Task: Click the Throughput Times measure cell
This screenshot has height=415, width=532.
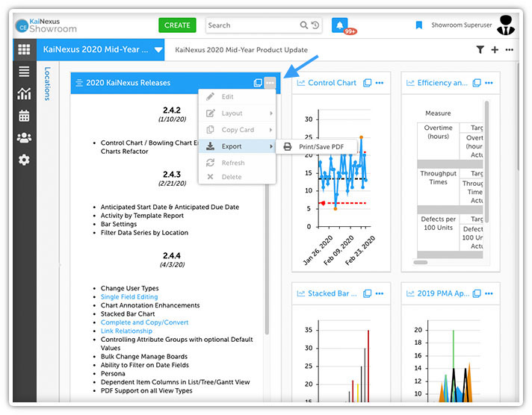Action: click(438, 187)
